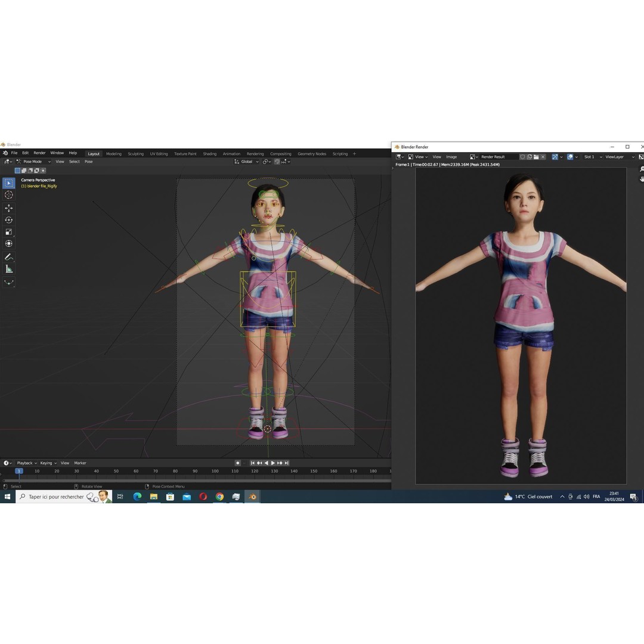
Task: Select the Select Box tool
Action: [8, 183]
